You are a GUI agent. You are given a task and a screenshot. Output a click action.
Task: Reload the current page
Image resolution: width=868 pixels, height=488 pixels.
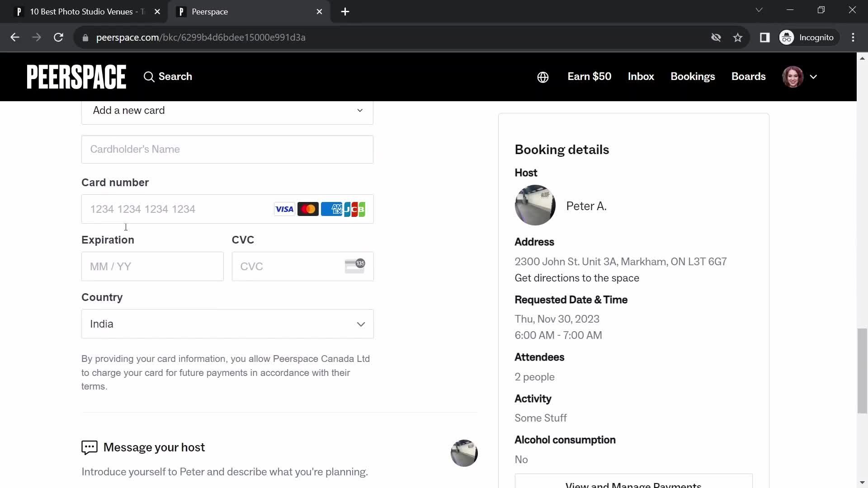[x=58, y=38]
